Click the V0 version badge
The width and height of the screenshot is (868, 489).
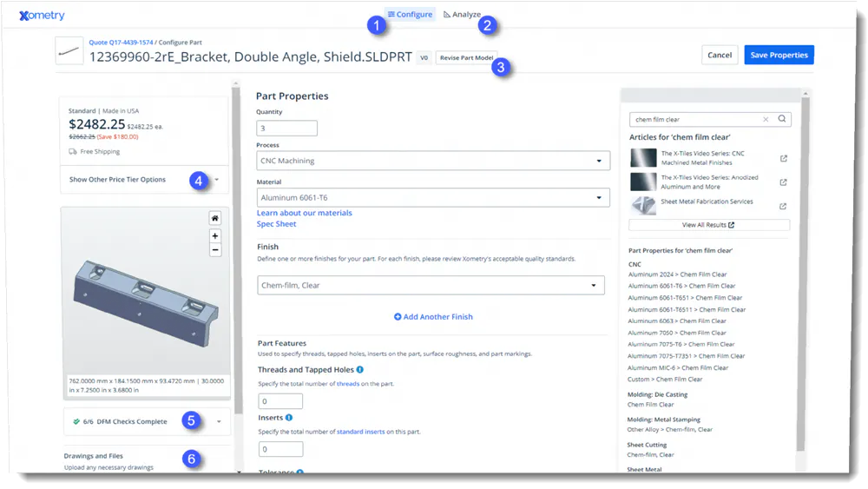424,57
